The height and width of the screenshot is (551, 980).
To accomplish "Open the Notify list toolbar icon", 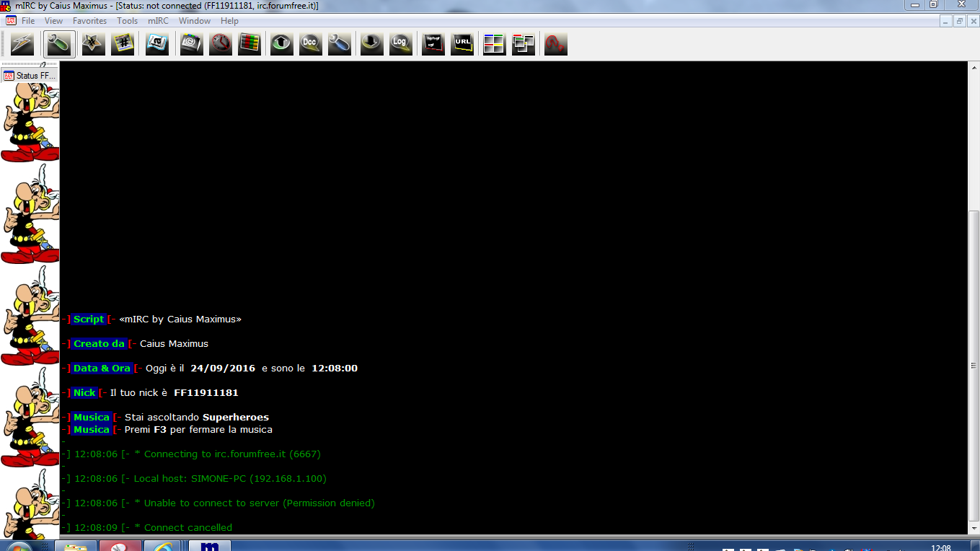I will (x=433, y=44).
